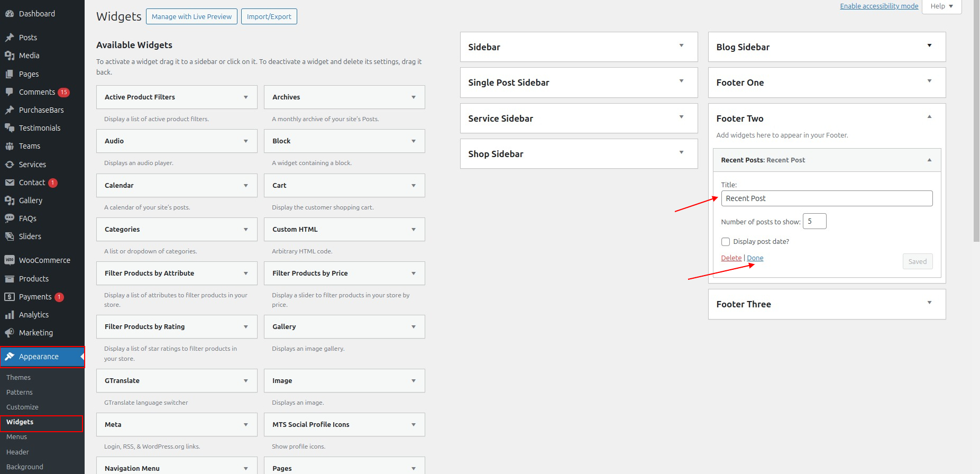Click the Appearance paintbrush icon
This screenshot has width=980, height=474.
click(10, 357)
